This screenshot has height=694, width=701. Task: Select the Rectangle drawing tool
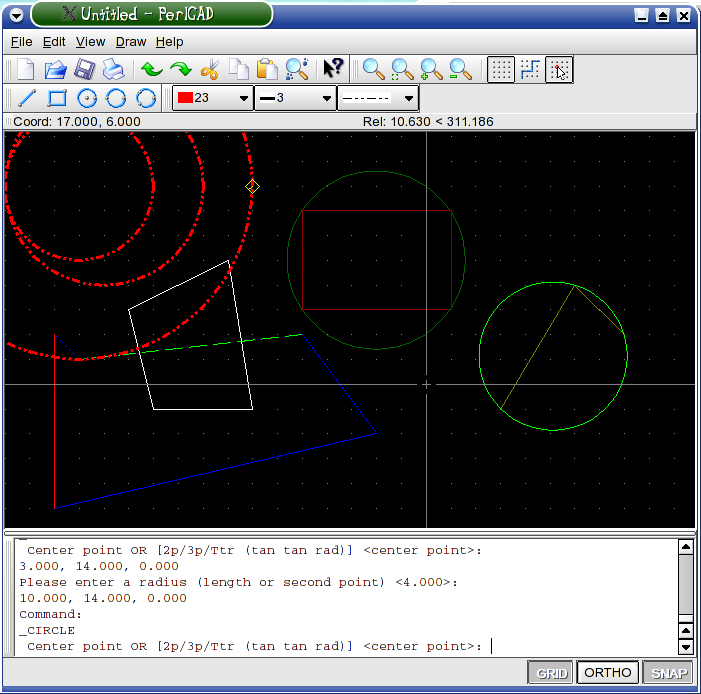pyautogui.click(x=57, y=98)
